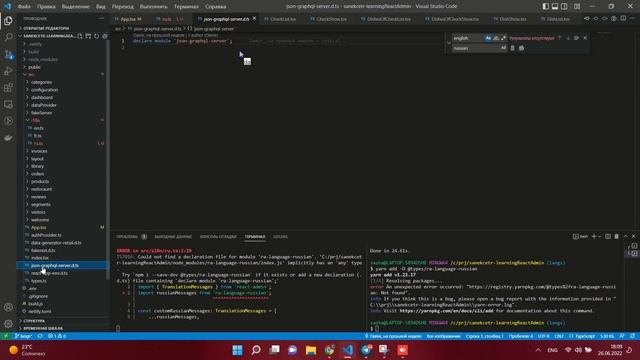Open the Справка menu

pos(216,7)
